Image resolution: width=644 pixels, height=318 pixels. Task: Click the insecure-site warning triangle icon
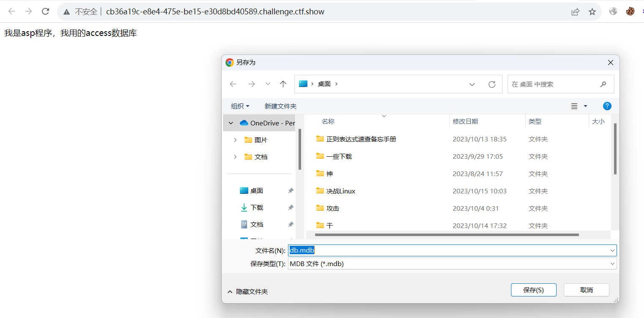(x=67, y=12)
